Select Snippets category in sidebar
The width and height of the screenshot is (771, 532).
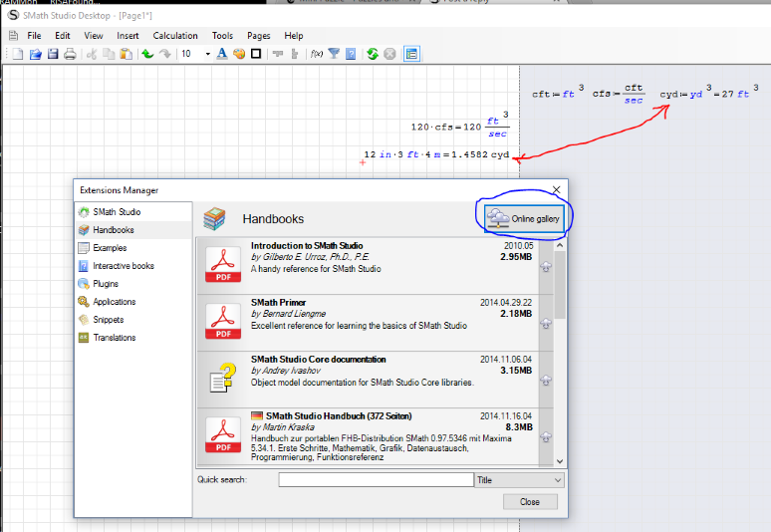pos(109,320)
